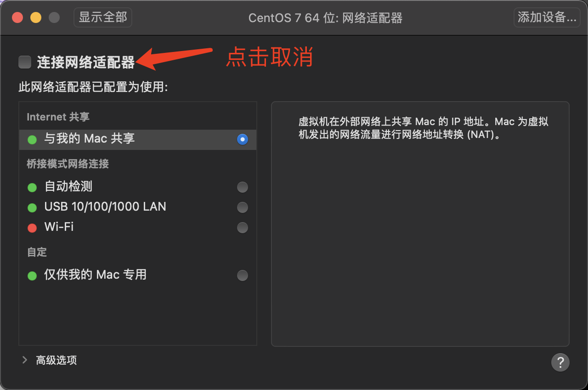Click the help question mark icon
This screenshot has width=588, height=390.
[x=560, y=362]
